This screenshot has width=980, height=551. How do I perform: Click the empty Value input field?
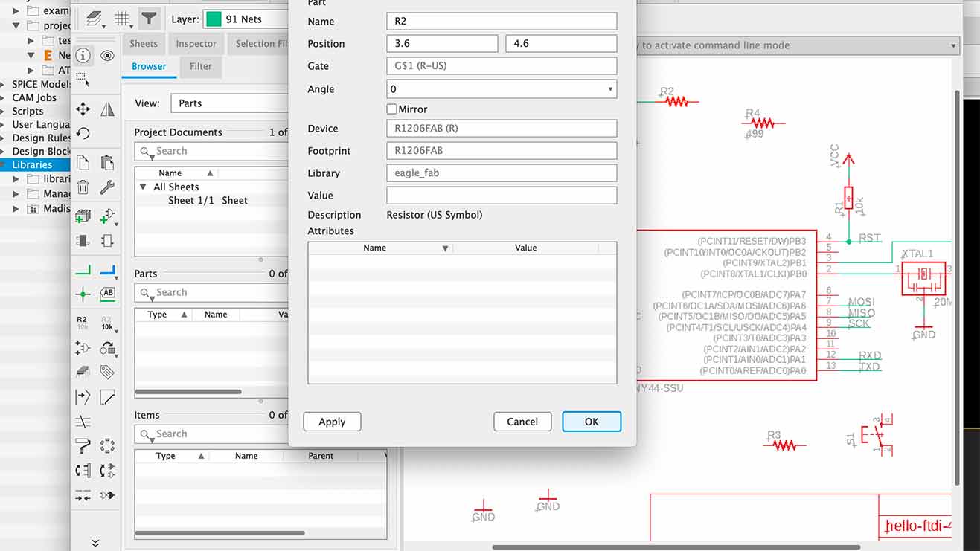click(502, 196)
